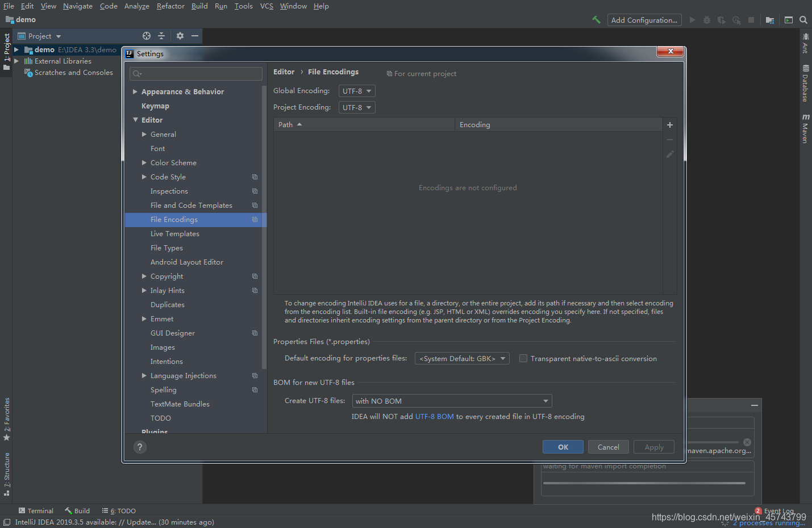Open the Maven tool window
Screen dimensions: 812x528
[805, 128]
